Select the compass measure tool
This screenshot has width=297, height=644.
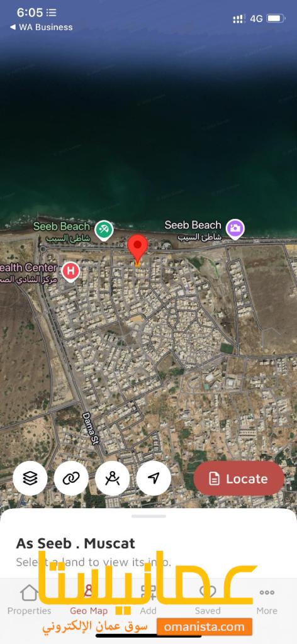click(x=112, y=479)
